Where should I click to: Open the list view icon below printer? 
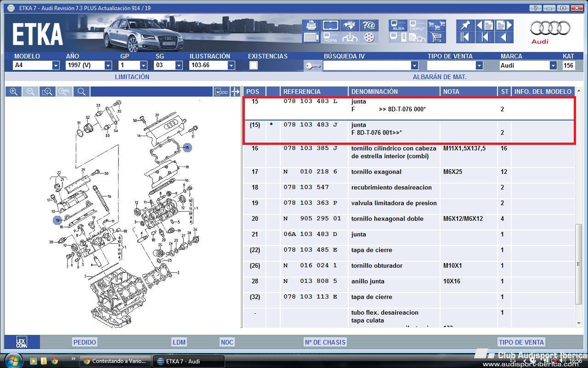[x=311, y=37]
